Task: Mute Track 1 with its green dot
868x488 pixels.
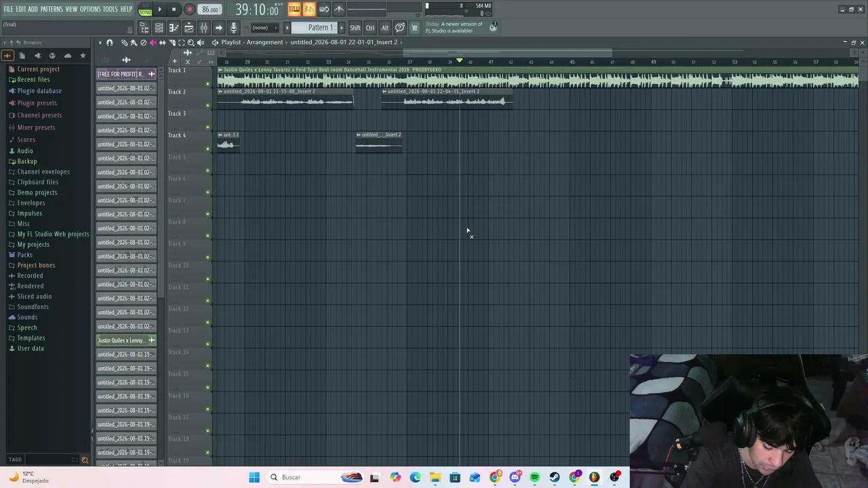Action: point(208,84)
